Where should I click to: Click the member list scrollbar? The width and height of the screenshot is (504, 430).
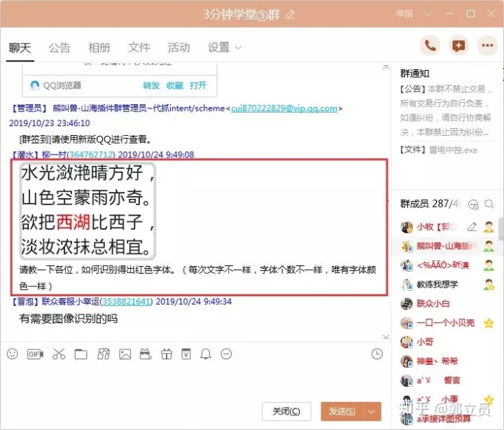(x=501, y=229)
